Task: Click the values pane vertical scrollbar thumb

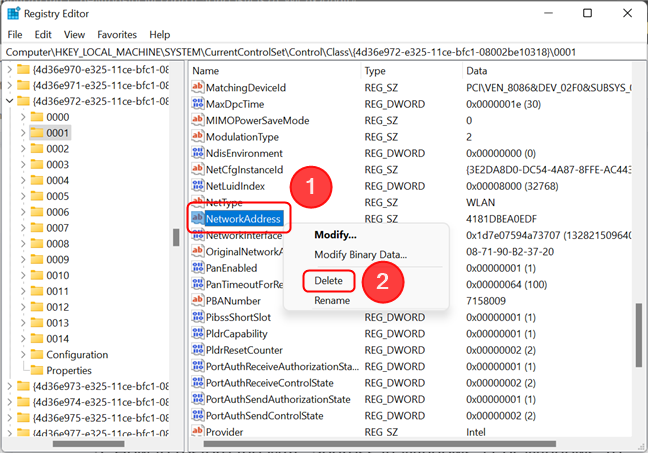Action: coord(638,335)
